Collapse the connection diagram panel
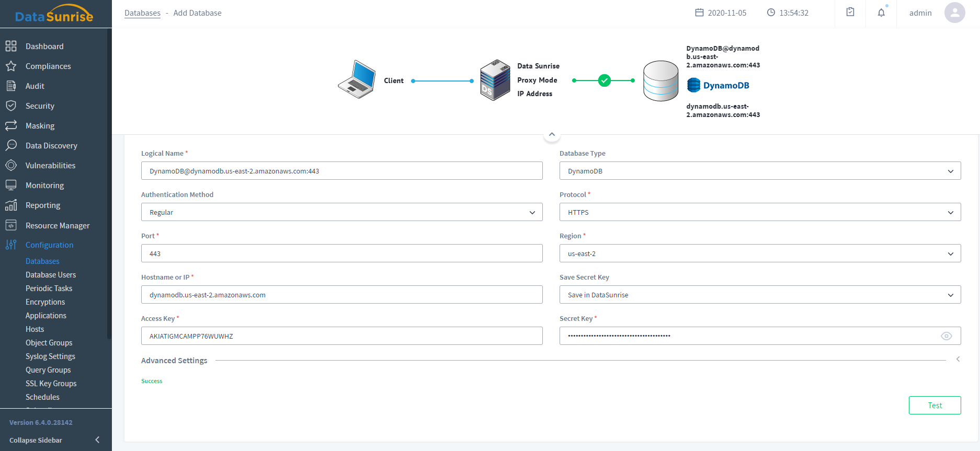Screen dimensions: 980x451 point(552,135)
